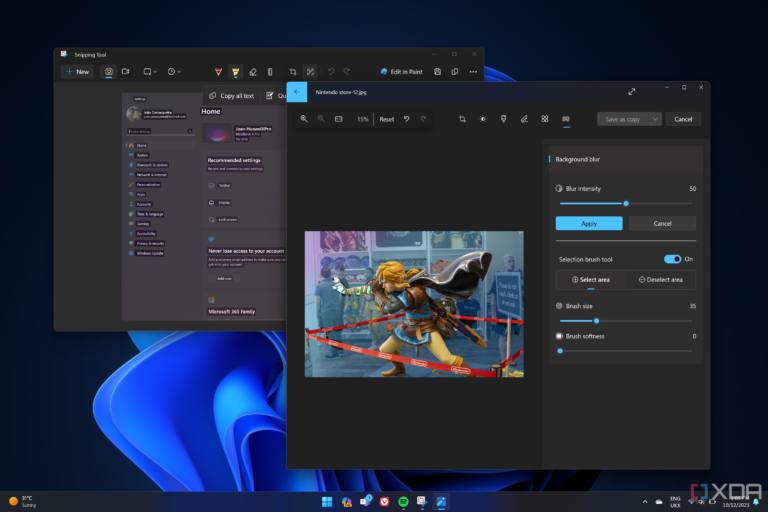Click Edit in Paint button
This screenshot has height=512, width=768.
(x=405, y=72)
